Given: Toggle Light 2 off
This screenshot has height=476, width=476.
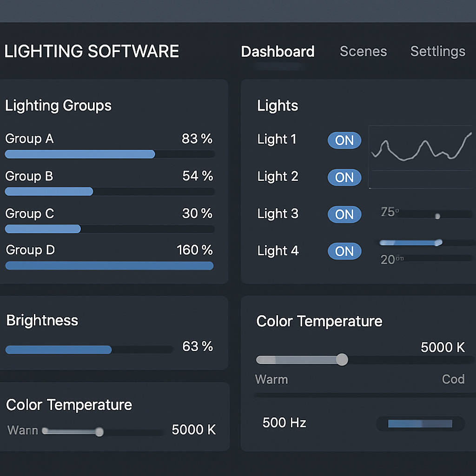Looking at the screenshot, I should [x=344, y=177].
